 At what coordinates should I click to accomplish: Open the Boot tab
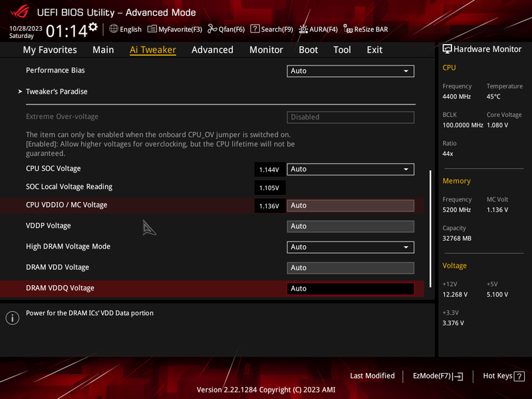(308, 50)
